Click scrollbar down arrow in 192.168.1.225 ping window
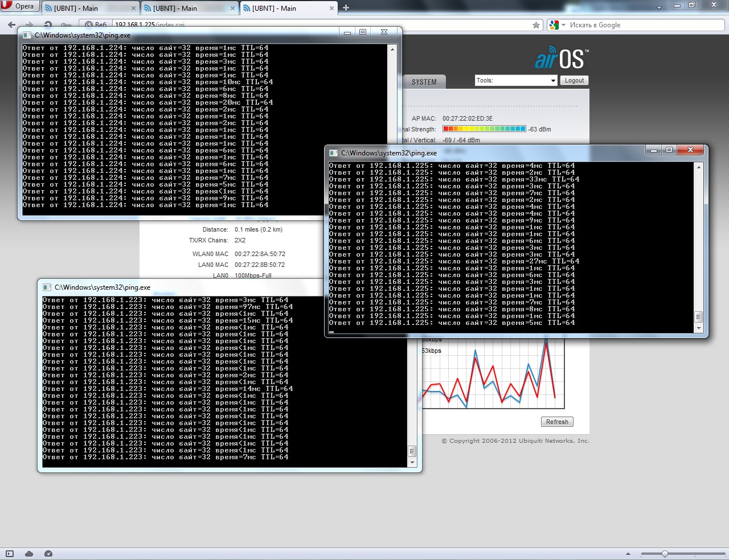Image resolution: width=729 pixels, height=560 pixels. coord(699,328)
